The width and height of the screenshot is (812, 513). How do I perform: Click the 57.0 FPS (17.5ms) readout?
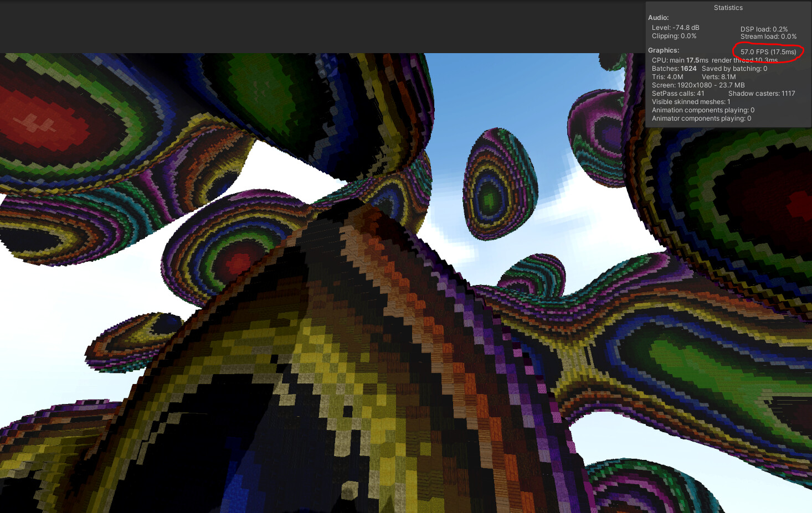click(x=768, y=52)
